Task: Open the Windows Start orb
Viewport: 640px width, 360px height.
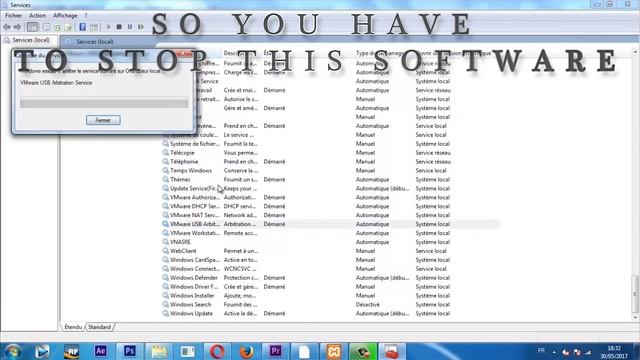Action: coord(13,351)
